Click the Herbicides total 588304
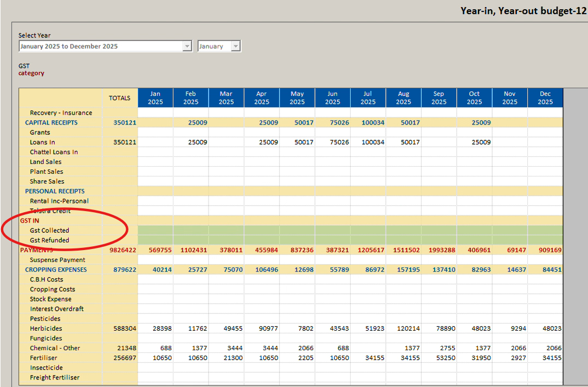The width and height of the screenshot is (588, 387). [x=125, y=329]
